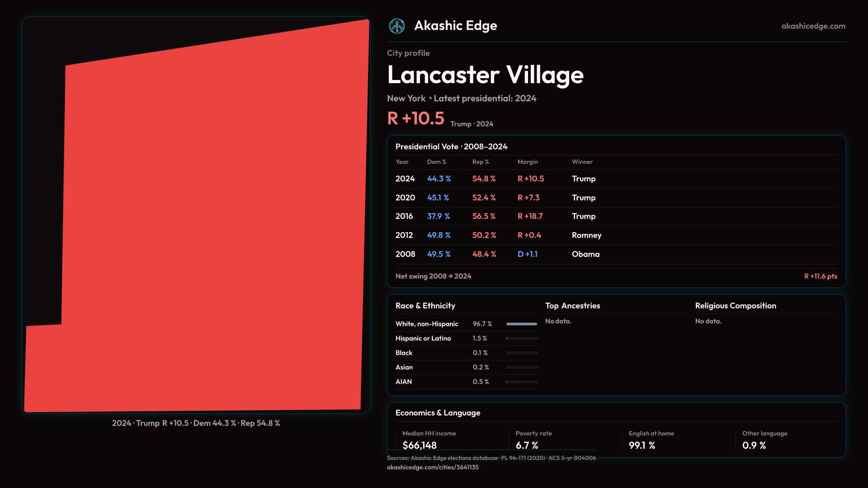Click the 2012 Romney winner cell

[x=586, y=235]
